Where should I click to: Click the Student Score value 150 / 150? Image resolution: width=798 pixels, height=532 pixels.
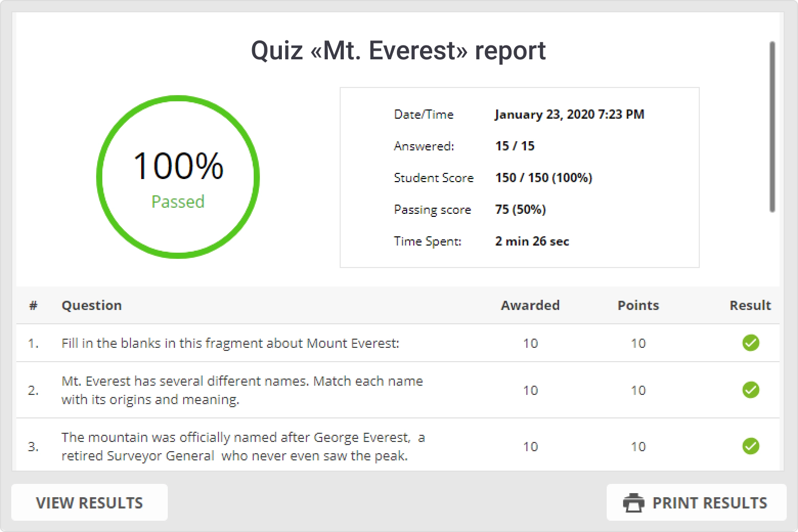(543, 178)
